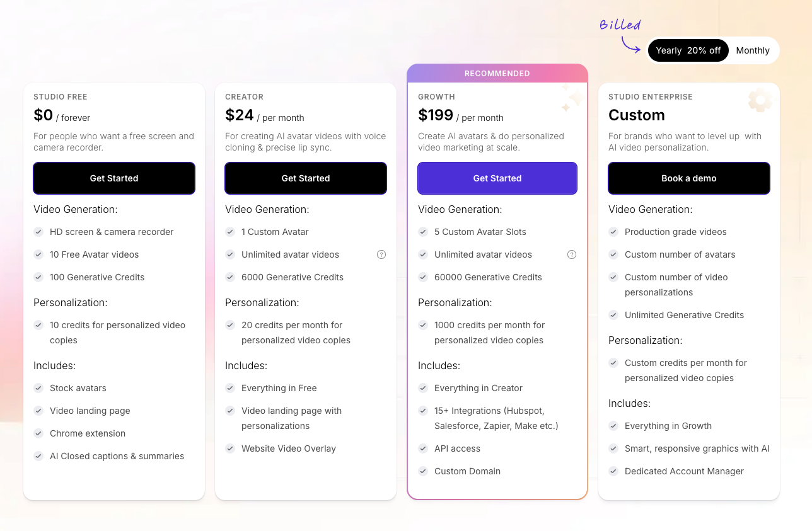Click checkmark icon beside Chrome extension
This screenshot has height=531, width=812.
tap(38, 433)
